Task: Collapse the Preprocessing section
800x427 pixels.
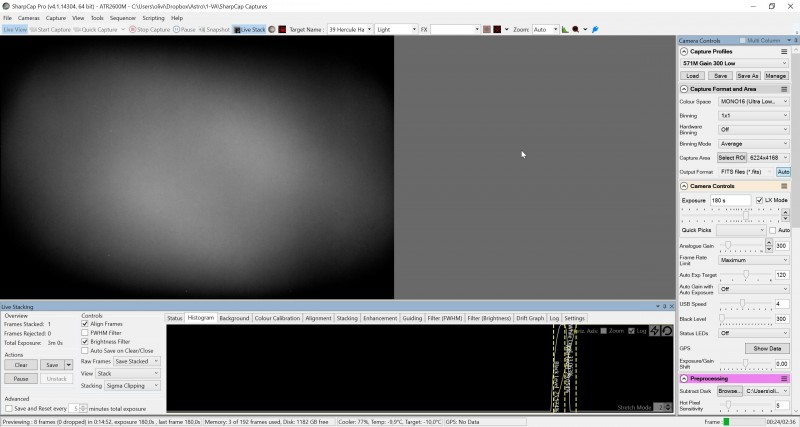Action: click(684, 379)
